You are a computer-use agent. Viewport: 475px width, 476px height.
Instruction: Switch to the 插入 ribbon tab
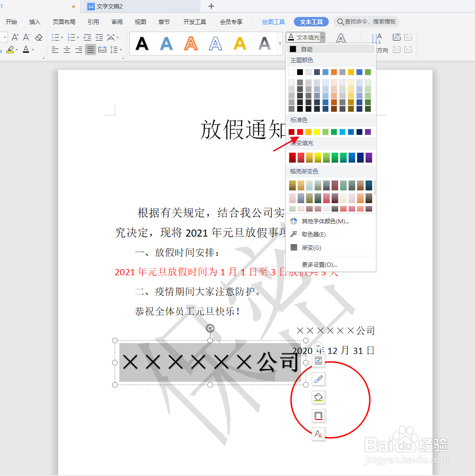34,21
